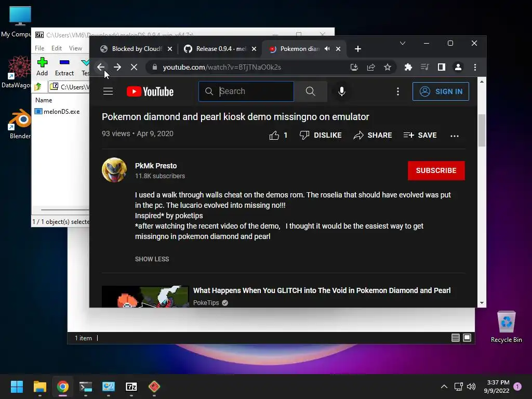Open Chrome media controls icon
Viewport: 532px width, 399px height.
tap(425, 67)
